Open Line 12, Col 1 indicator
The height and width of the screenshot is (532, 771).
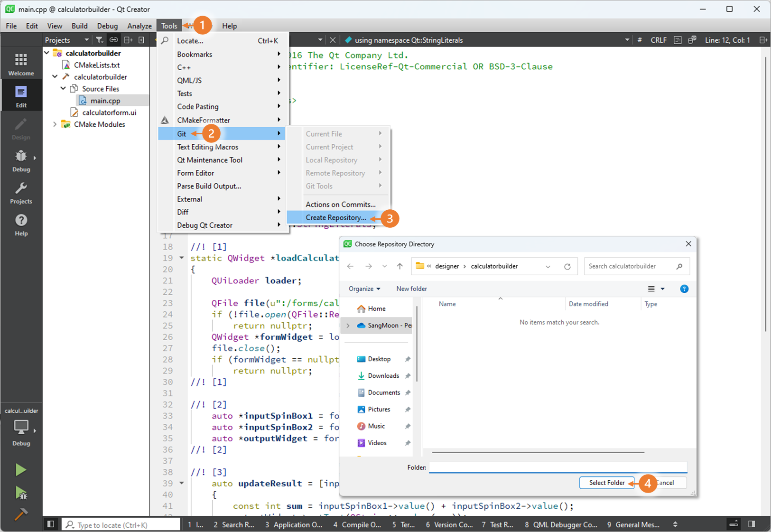pos(727,40)
